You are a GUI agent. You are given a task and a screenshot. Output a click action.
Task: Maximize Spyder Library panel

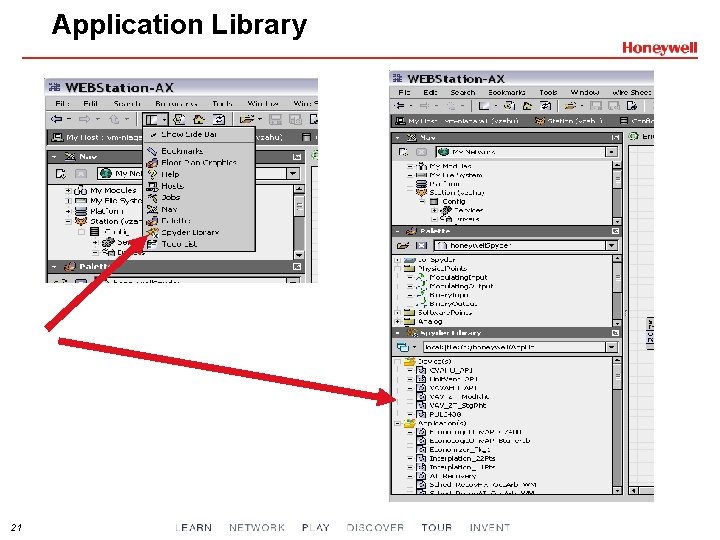(x=615, y=332)
